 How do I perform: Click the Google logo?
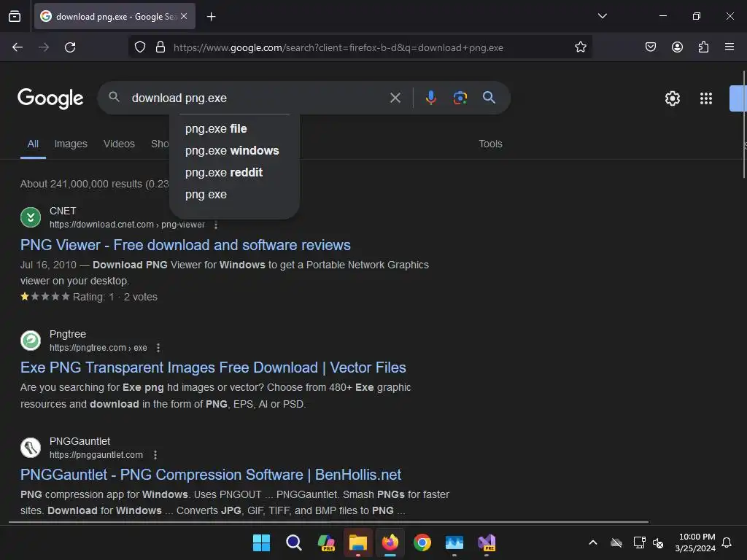click(50, 98)
